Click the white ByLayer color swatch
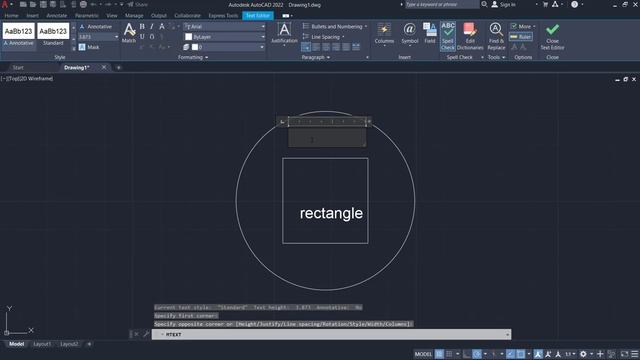 pyautogui.click(x=189, y=37)
